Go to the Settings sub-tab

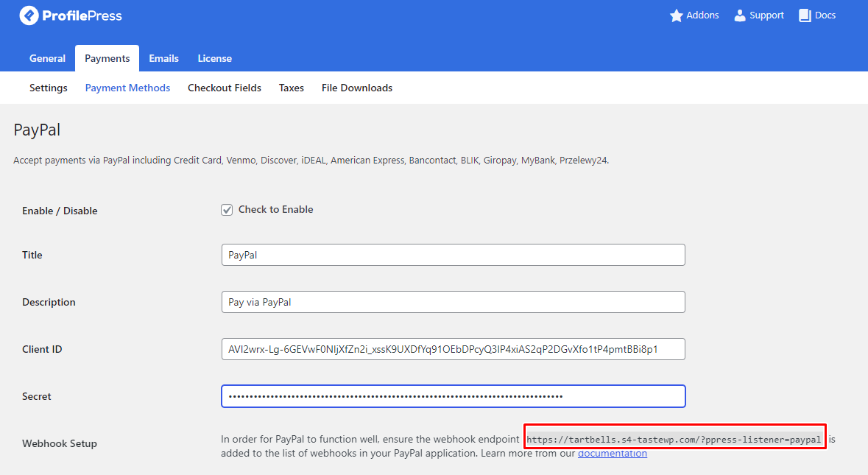point(48,88)
